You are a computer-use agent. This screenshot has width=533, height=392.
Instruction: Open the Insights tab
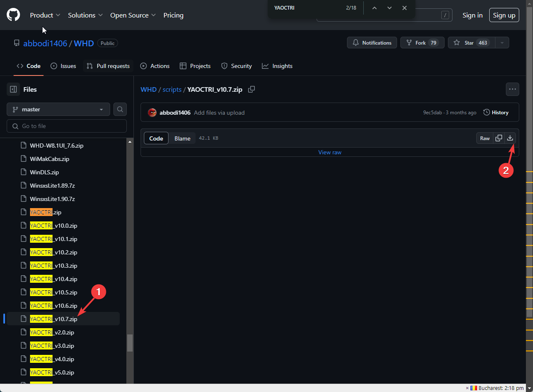pos(277,66)
